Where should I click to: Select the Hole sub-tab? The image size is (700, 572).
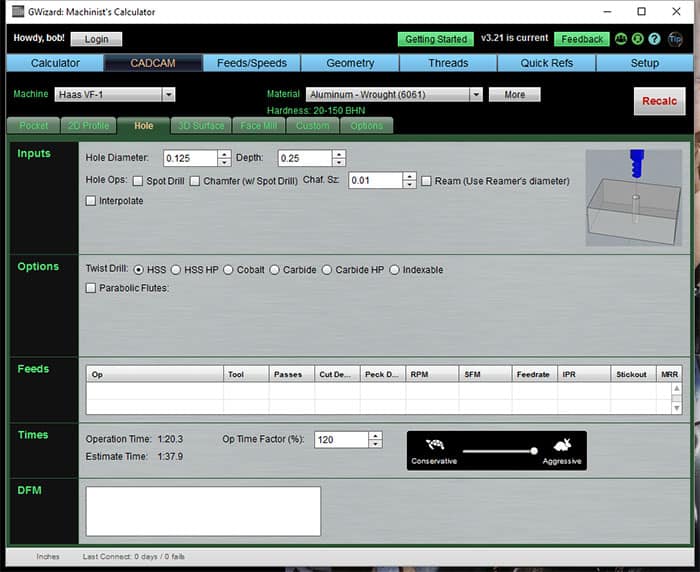(144, 125)
